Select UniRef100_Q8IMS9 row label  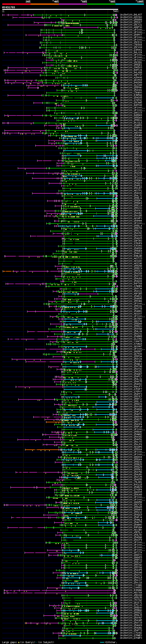pos(131,80)
